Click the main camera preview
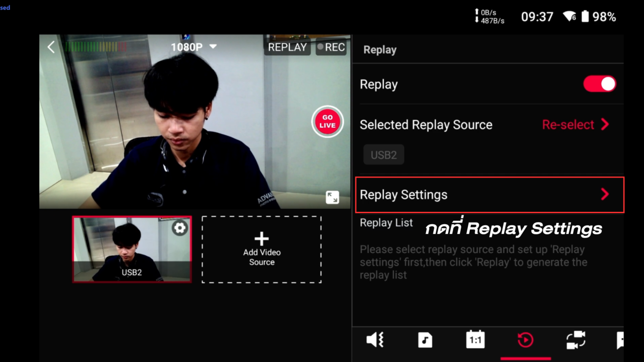 coord(195,122)
